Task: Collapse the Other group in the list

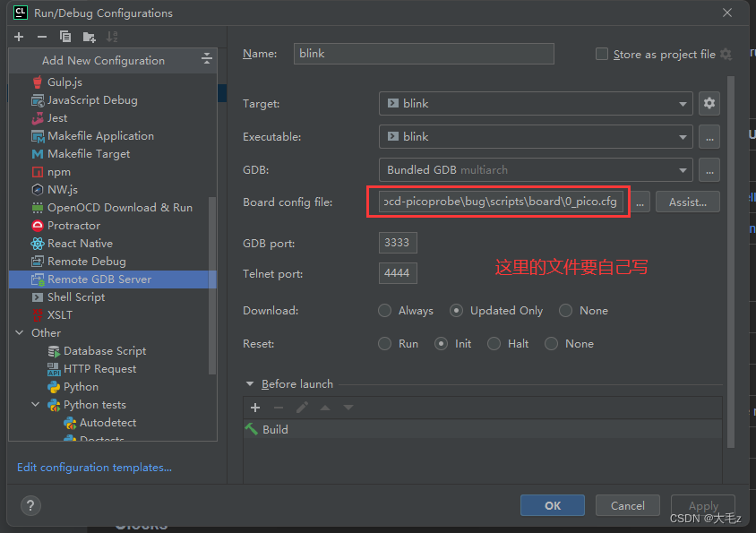Action: (20, 332)
